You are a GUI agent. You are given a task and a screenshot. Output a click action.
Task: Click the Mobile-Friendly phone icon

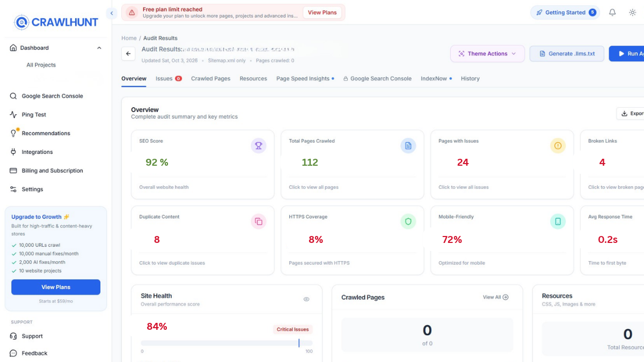point(558,221)
